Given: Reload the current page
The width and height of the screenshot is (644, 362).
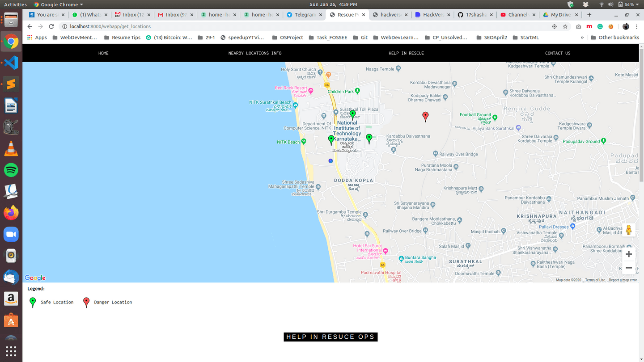Looking at the screenshot, I should tap(51, 26).
